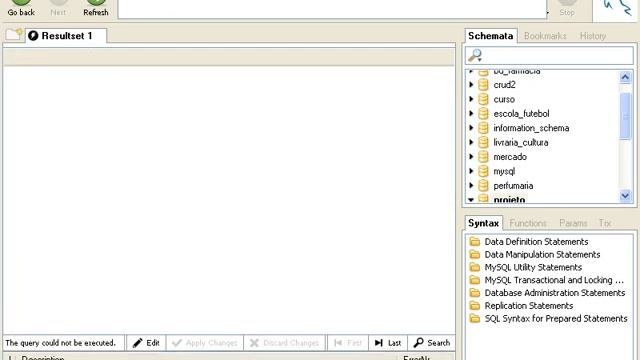Expand the mysql schema
This screenshot has height=360, width=640.
click(471, 171)
